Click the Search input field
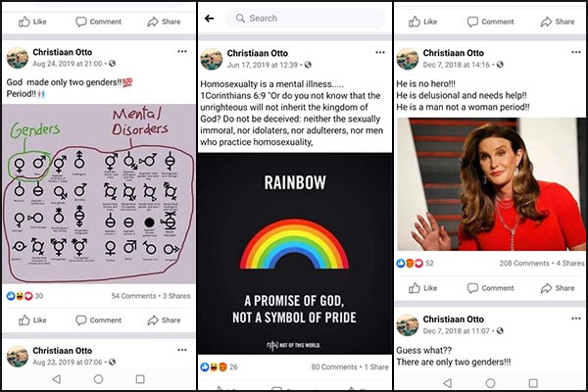 [305, 18]
